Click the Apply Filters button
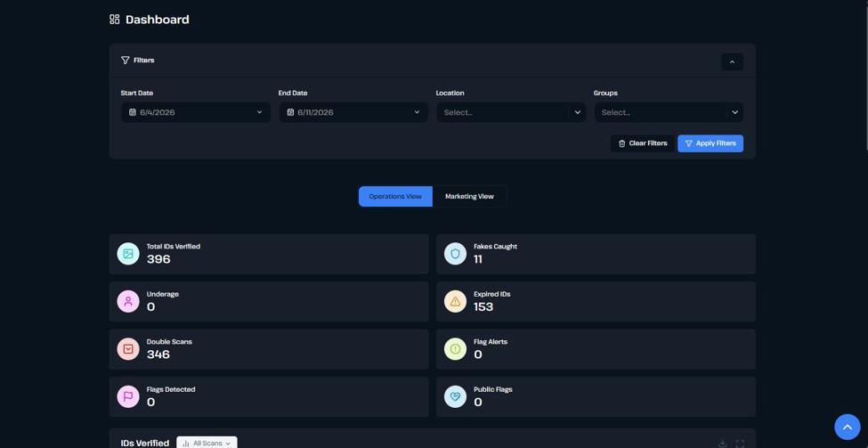Image resolution: width=868 pixels, height=448 pixels. click(710, 143)
